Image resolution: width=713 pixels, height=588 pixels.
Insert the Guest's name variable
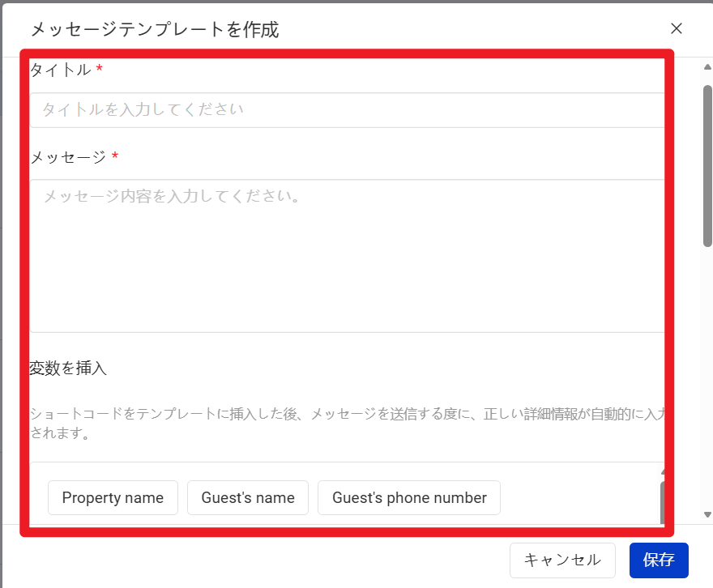pyautogui.click(x=248, y=497)
